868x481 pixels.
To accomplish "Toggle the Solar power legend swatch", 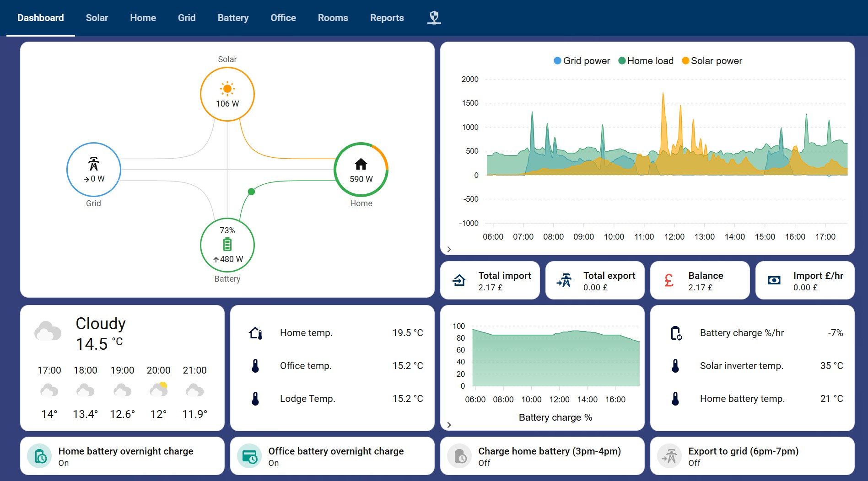I will click(x=685, y=61).
